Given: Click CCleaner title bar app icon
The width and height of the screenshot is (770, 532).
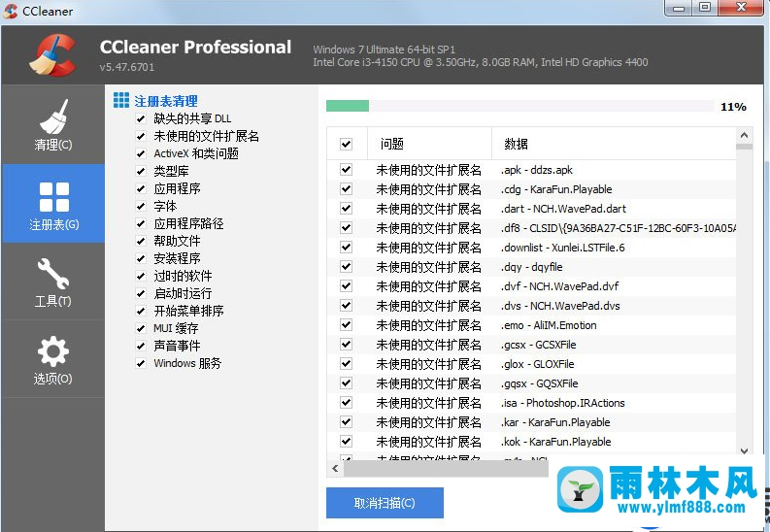Looking at the screenshot, I should pyautogui.click(x=10, y=11).
